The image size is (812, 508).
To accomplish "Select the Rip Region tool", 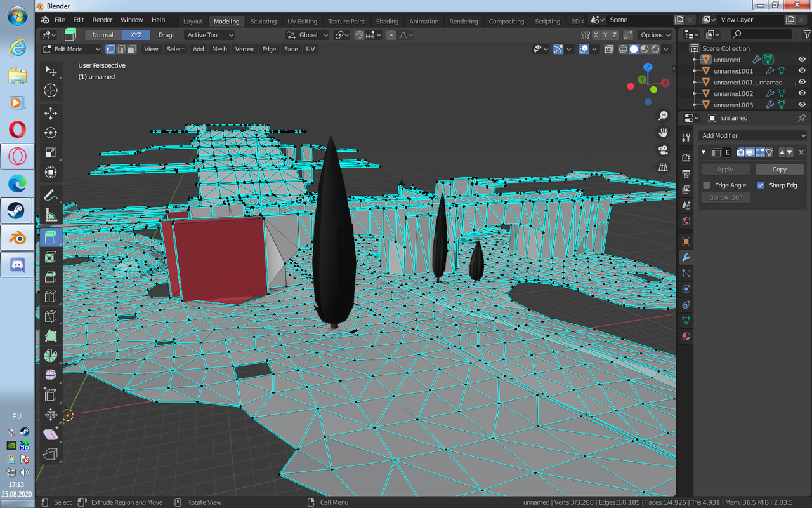I will [51, 454].
